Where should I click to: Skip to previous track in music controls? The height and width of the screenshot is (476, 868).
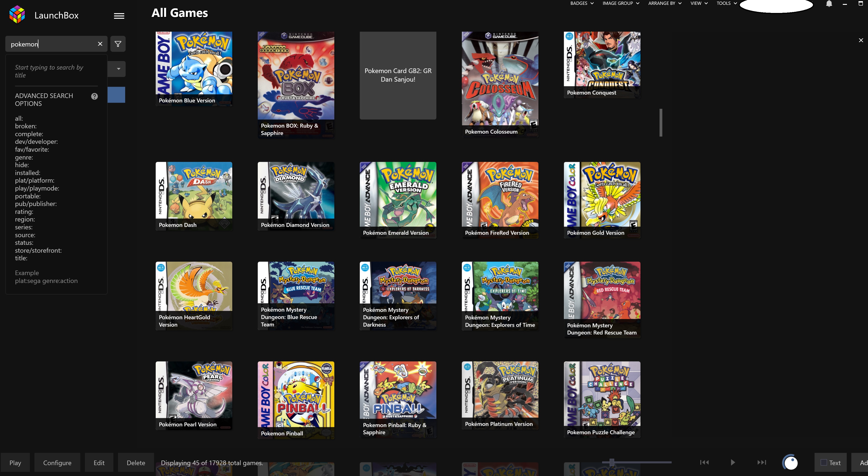click(x=704, y=462)
